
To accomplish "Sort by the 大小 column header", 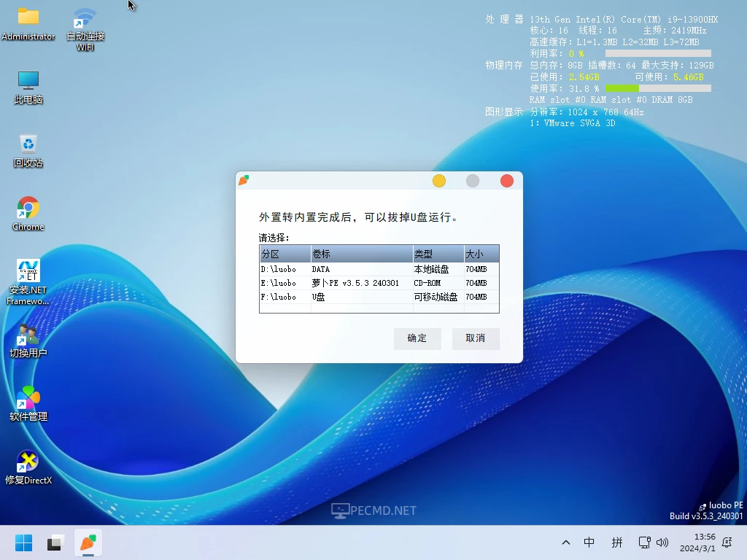I will coord(481,254).
